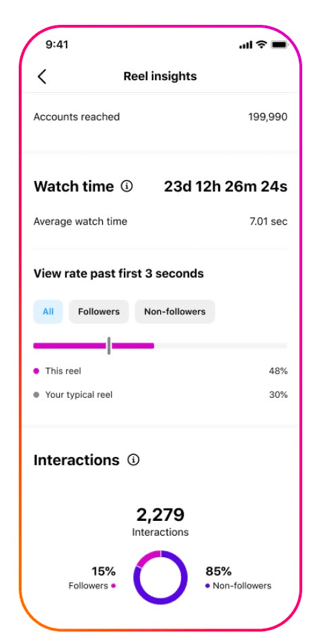The width and height of the screenshot is (319, 644).
Task: Tap the Accounts reached row
Action: coord(160,117)
